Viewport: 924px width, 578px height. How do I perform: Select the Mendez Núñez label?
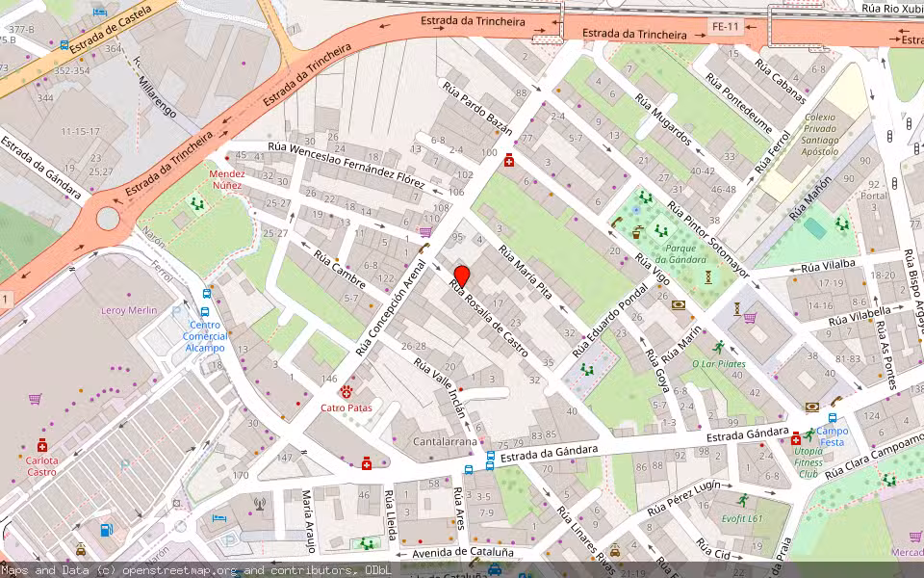227,179
